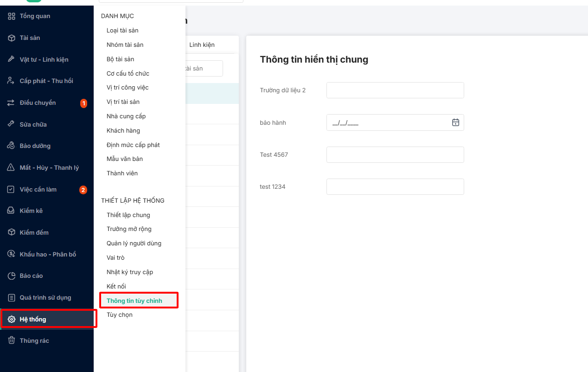This screenshot has height=372, width=588.
Task: Click the Trường dữ liệu 2 input field
Action: pos(395,90)
